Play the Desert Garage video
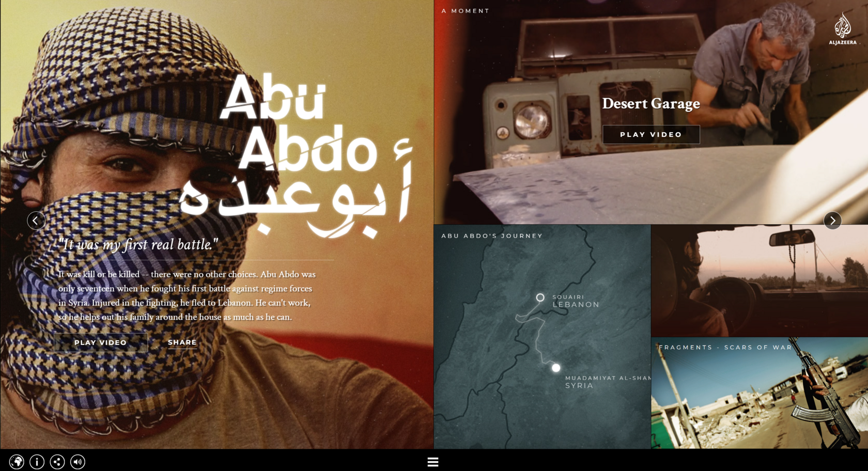 [651, 134]
